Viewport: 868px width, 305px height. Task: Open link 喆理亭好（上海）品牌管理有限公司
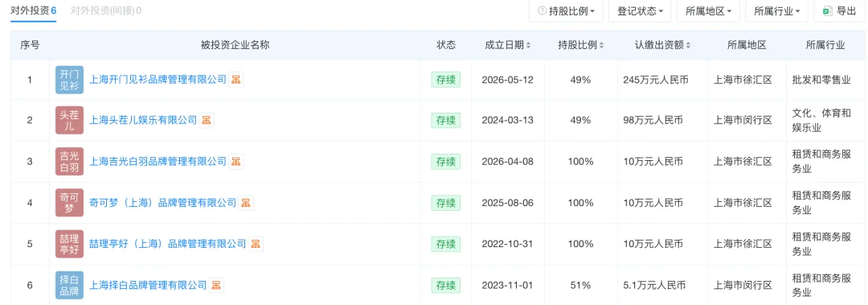(x=168, y=244)
